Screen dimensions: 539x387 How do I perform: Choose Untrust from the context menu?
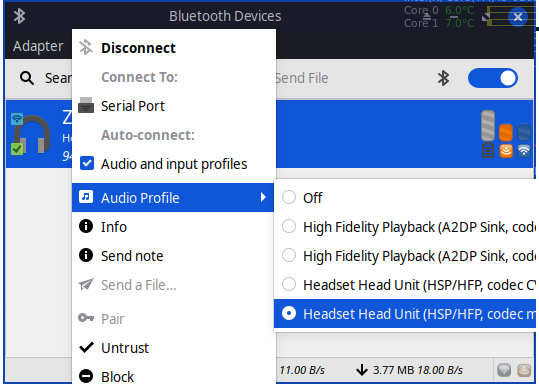[x=174, y=347]
